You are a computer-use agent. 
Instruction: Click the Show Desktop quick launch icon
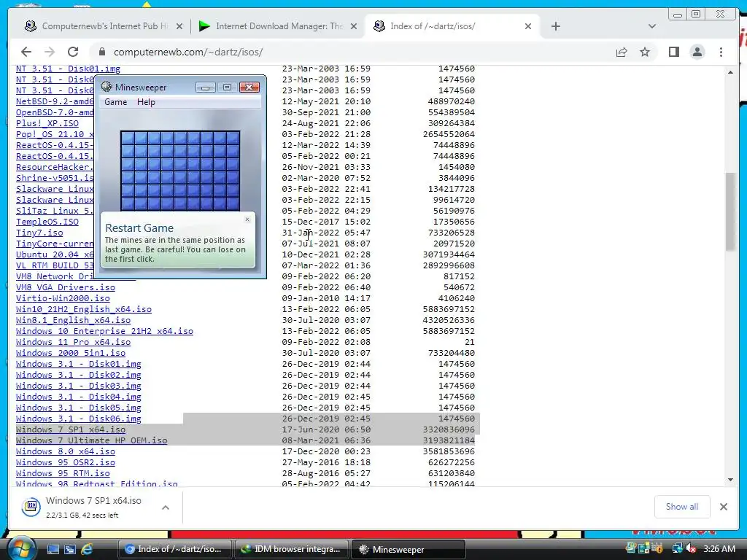[53, 549]
